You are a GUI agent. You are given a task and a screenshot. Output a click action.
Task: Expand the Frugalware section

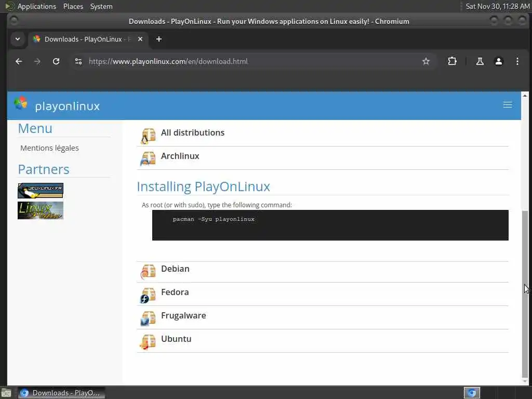[183, 315]
